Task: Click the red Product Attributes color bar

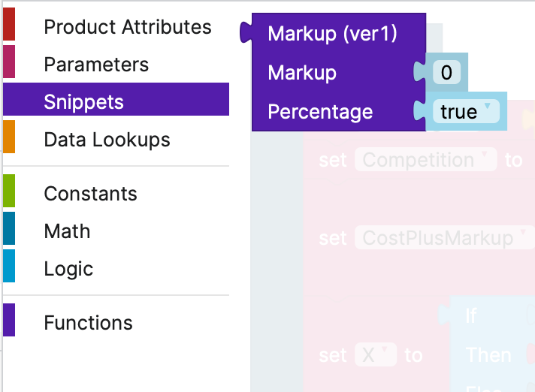Action: click(x=9, y=27)
